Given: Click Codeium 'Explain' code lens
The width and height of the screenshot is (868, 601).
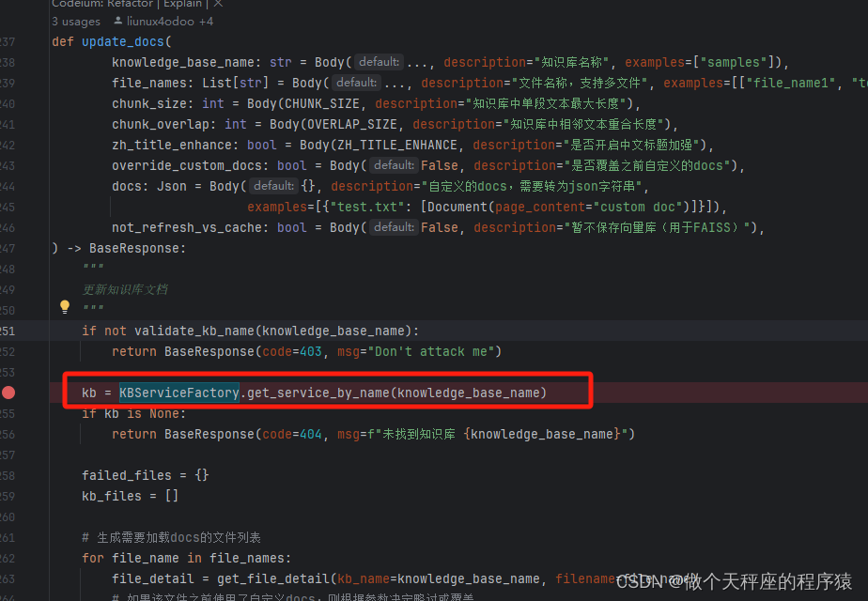Looking at the screenshot, I should point(182,4).
